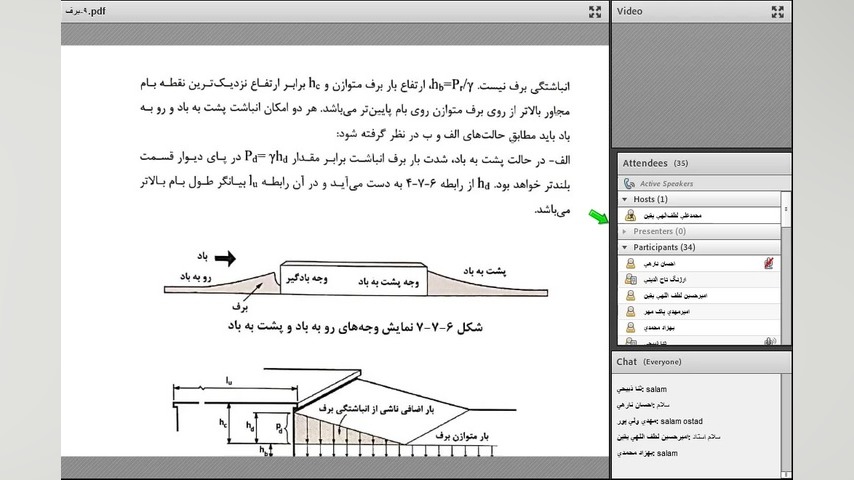
Task: Select the first chat message saying salam
Action: pos(642,389)
